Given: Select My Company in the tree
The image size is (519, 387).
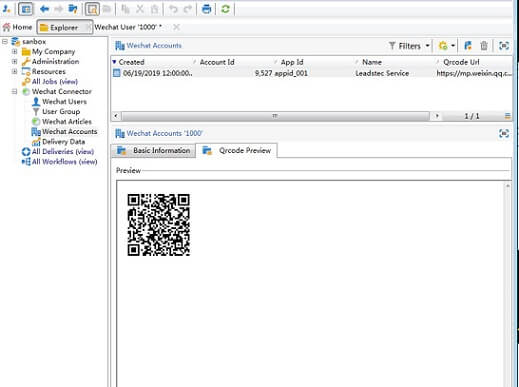Looking at the screenshot, I should 53,51.
